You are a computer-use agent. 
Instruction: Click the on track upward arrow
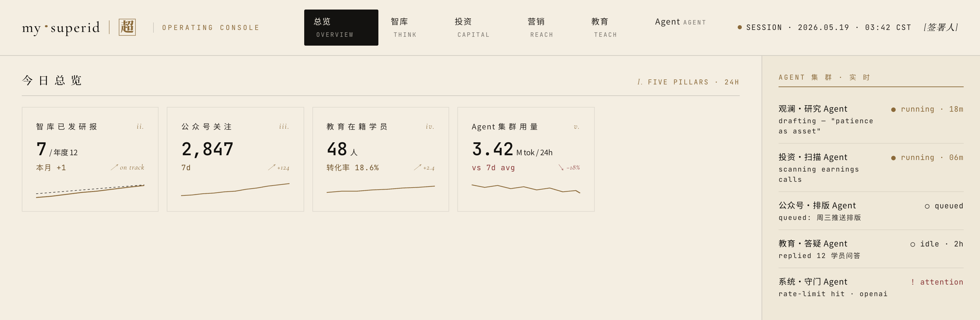(x=114, y=167)
